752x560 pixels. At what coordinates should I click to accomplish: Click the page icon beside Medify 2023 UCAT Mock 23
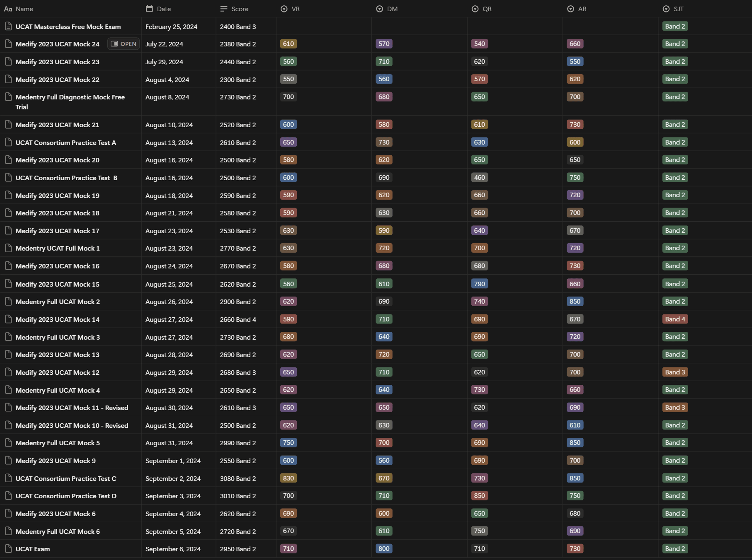(x=8, y=62)
